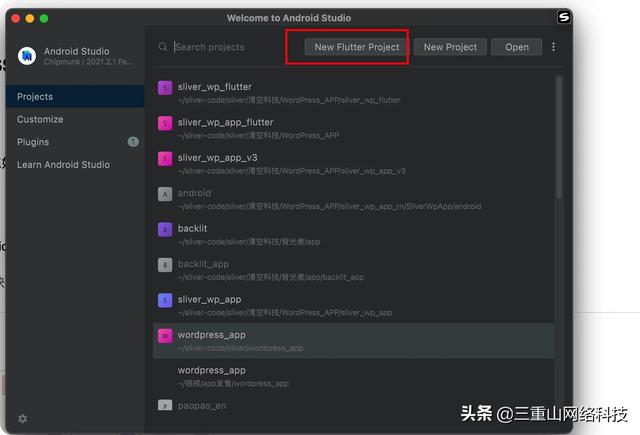Select the Projects tab in sidebar
The image size is (640, 435).
tap(75, 97)
